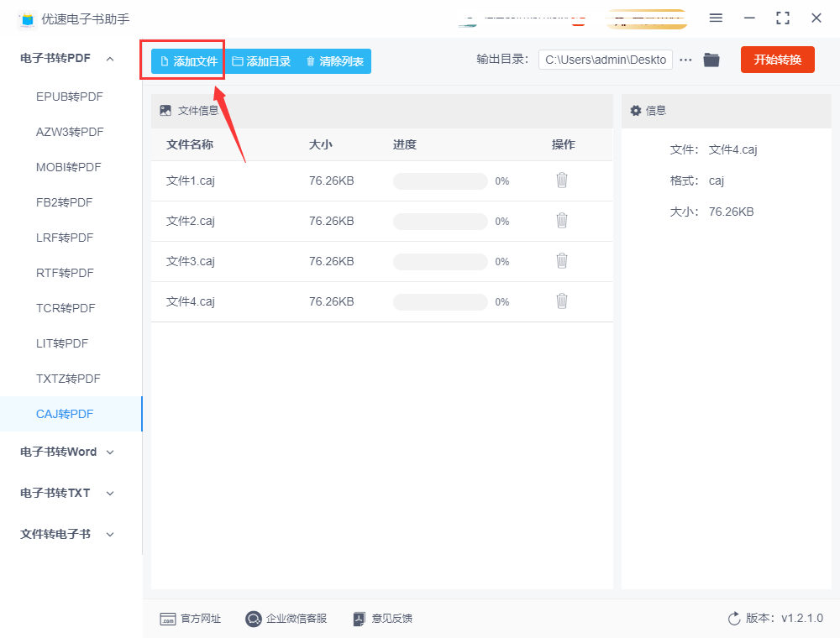
Task: Select EPUB转PDF in sidebar
Action: [69, 97]
